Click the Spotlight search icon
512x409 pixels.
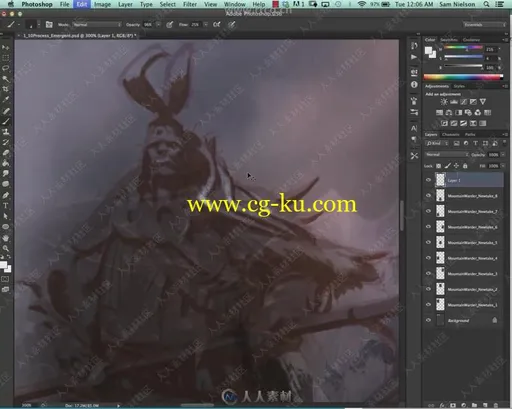[x=486, y=4]
